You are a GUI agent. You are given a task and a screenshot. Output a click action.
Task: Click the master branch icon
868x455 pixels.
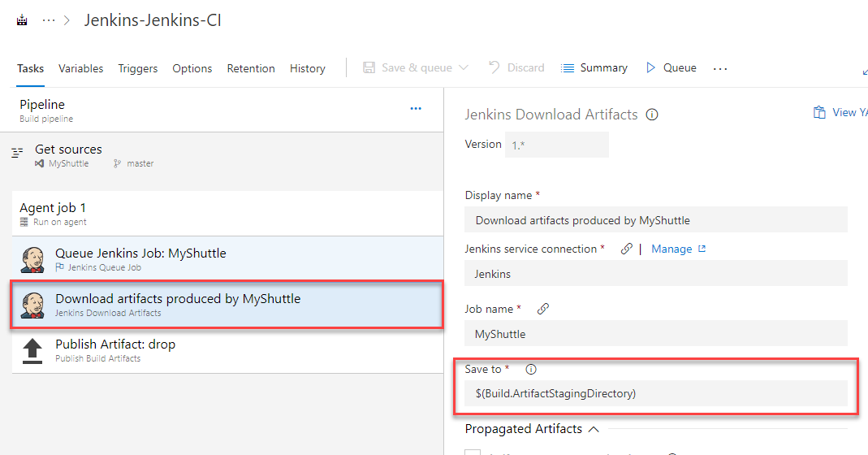pyautogui.click(x=117, y=163)
